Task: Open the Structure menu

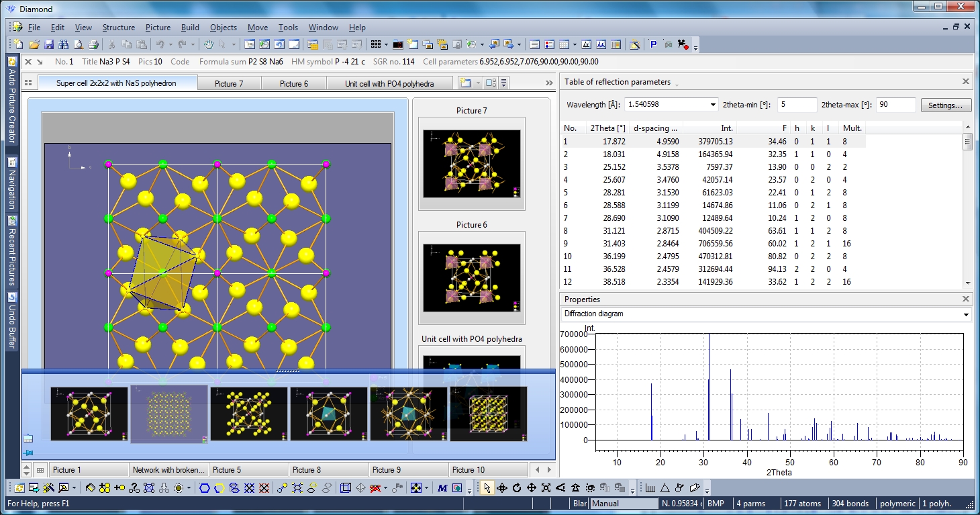Action: [x=118, y=28]
